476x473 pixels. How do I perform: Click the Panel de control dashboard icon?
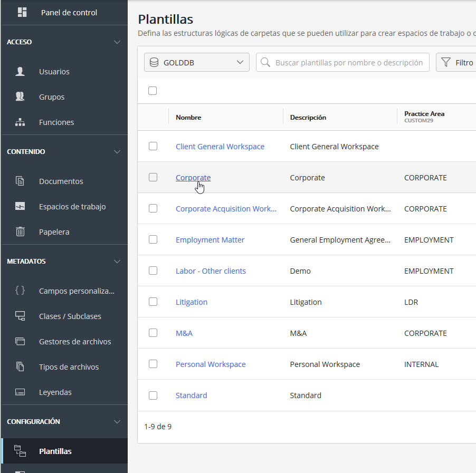22,13
